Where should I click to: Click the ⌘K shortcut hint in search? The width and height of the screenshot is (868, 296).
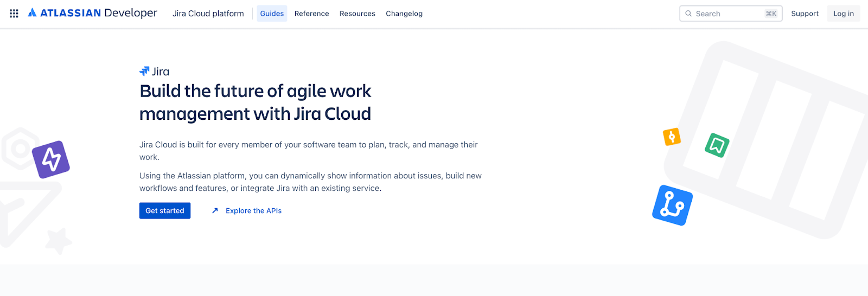[x=771, y=14]
